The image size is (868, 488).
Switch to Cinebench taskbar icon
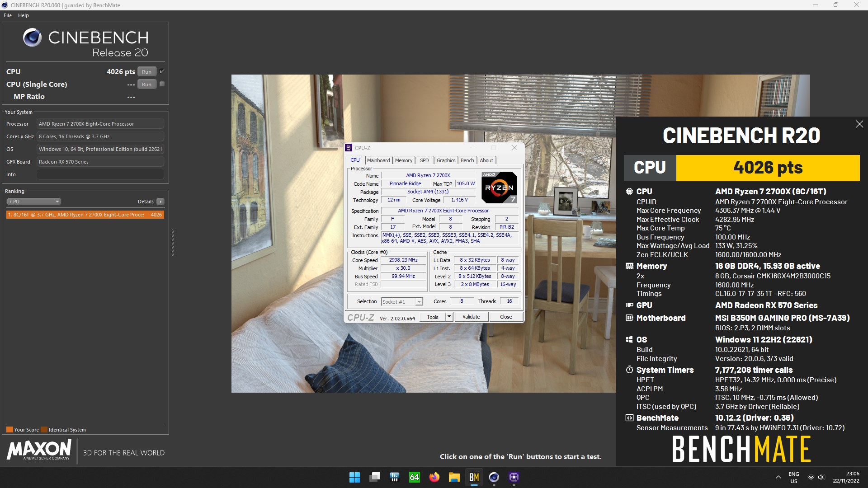494,477
